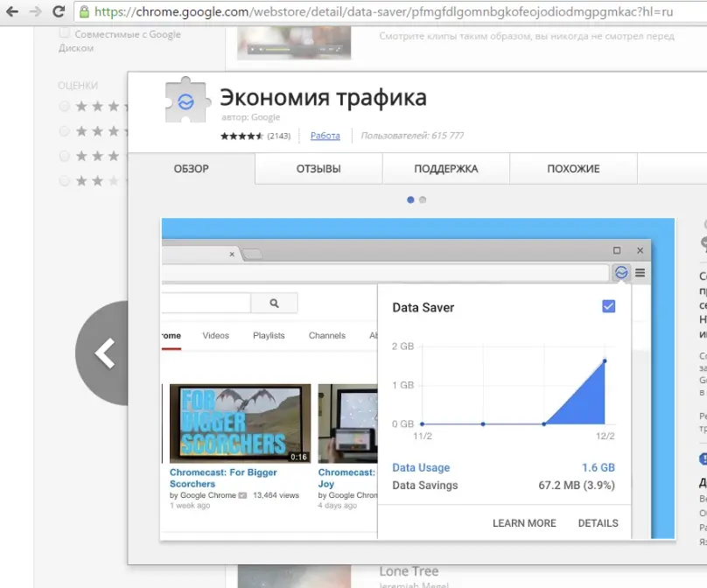Click the blue Data Saver toolbar icon in screenshot
707x588 pixels.
(621, 272)
